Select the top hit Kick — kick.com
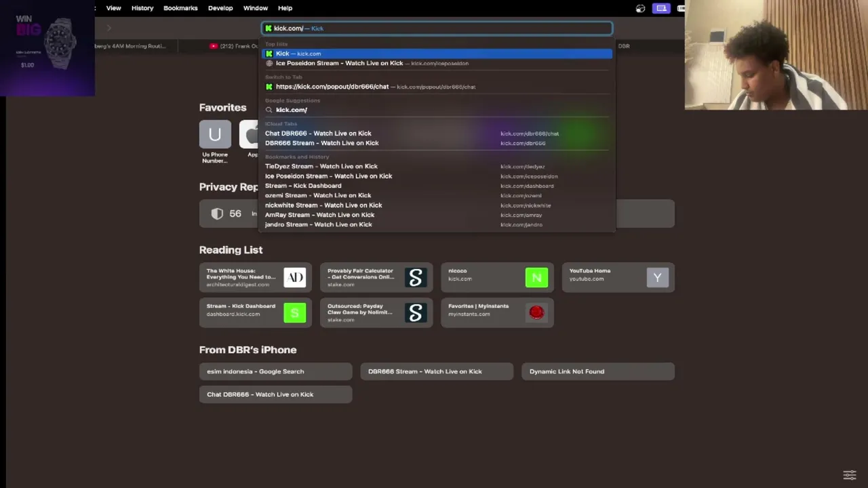This screenshot has height=488, width=868. (x=437, y=54)
